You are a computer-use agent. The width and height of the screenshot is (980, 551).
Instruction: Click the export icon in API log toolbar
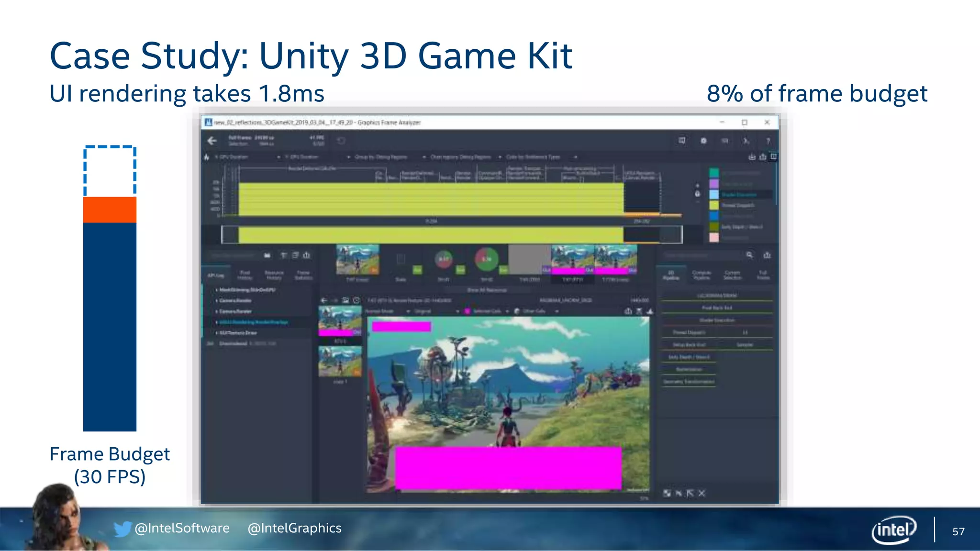click(306, 255)
